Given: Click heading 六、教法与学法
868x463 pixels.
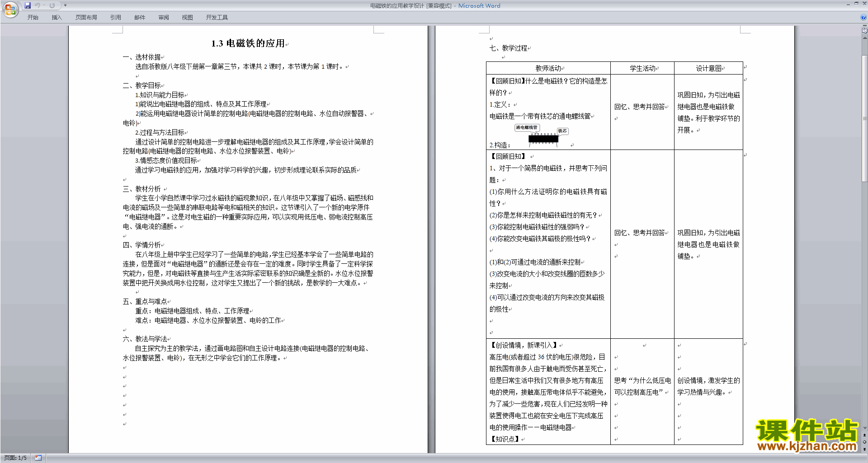Looking at the screenshot, I should tap(145, 339).
